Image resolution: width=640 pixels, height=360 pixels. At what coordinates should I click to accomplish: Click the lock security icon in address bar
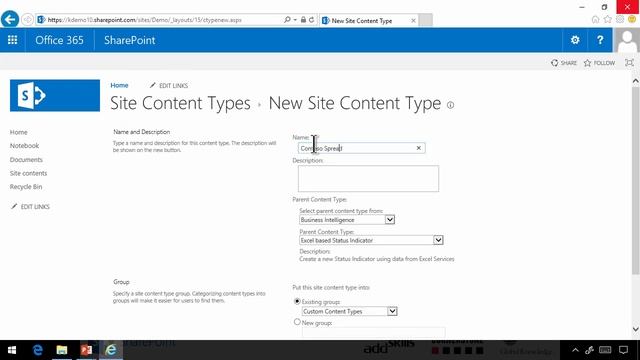[x=303, y=20]
